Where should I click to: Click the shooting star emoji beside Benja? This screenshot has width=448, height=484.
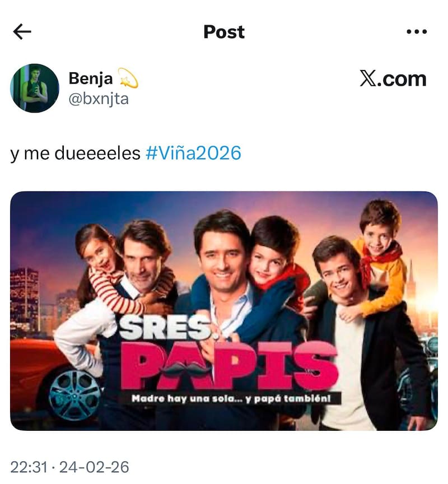[x=128, y=78]
